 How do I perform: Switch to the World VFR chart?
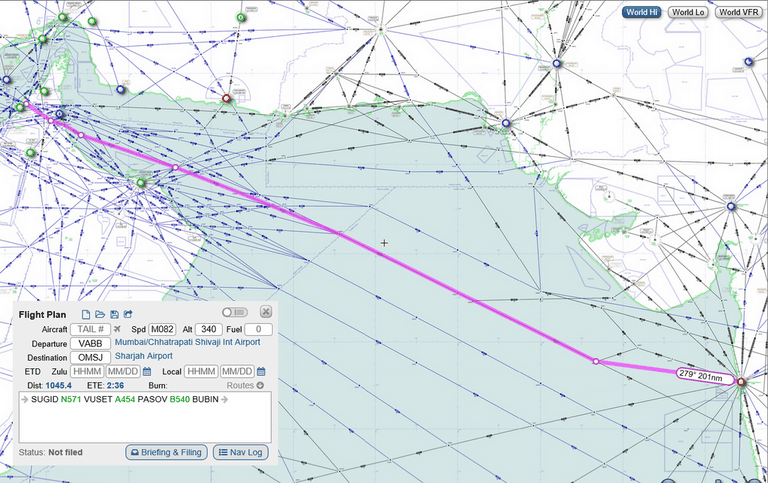[739, 12]
